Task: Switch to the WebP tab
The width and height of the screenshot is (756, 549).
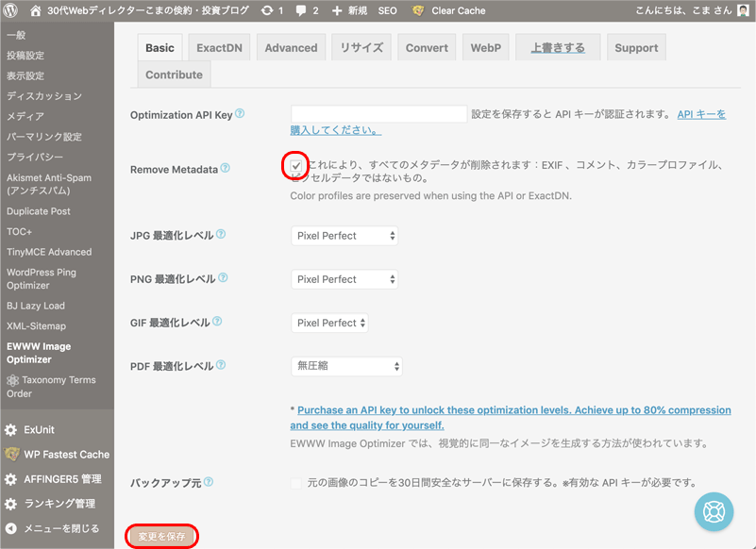Action: click(x=485, y=47)
